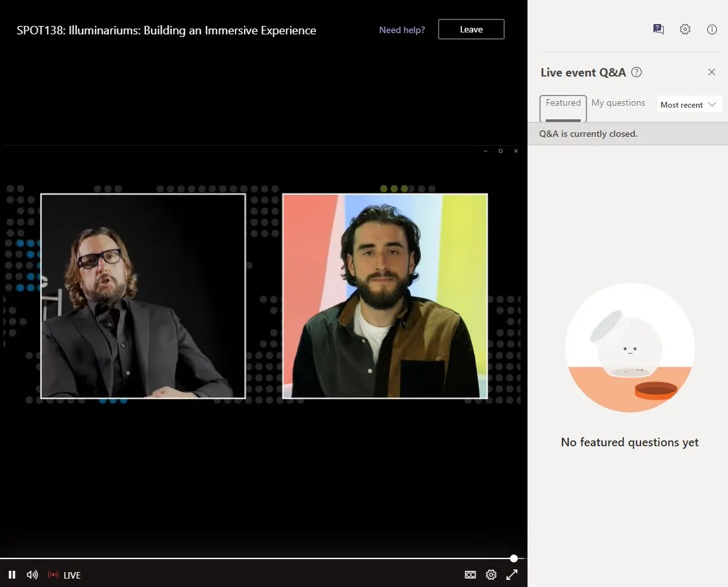The width and height of the screenshot is (728, 587).
Task: Leave the live event
Action: [x=471, y=29]
